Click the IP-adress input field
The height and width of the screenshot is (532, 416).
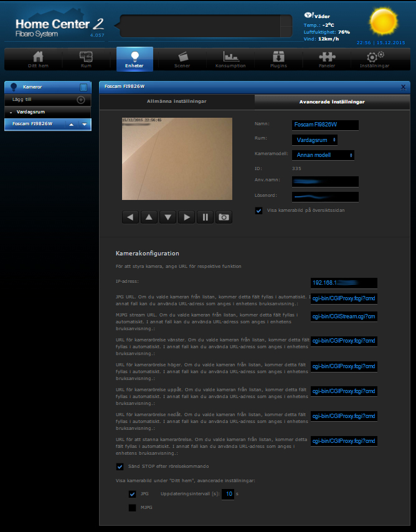click(344, 283)
